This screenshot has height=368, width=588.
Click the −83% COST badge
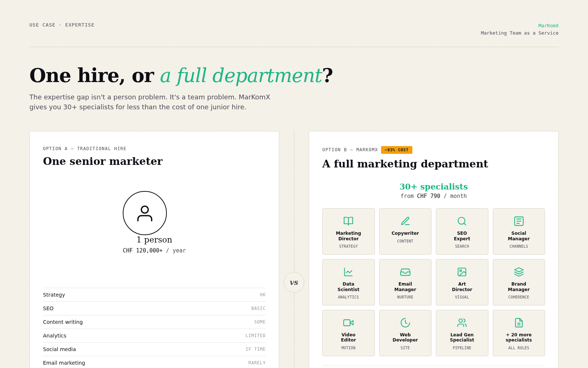pyautogui.click(x=397, y=150)
